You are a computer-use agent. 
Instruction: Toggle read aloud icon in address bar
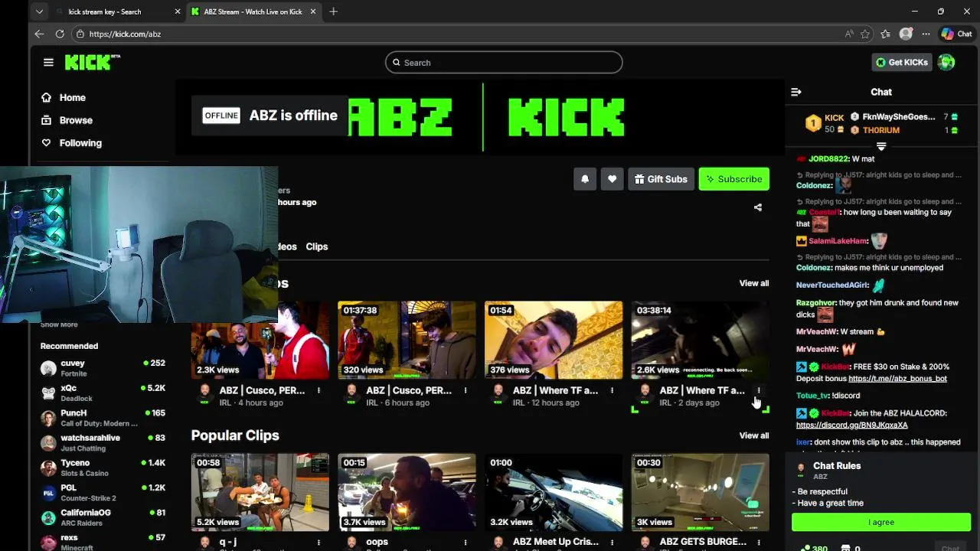coord(849,34)
